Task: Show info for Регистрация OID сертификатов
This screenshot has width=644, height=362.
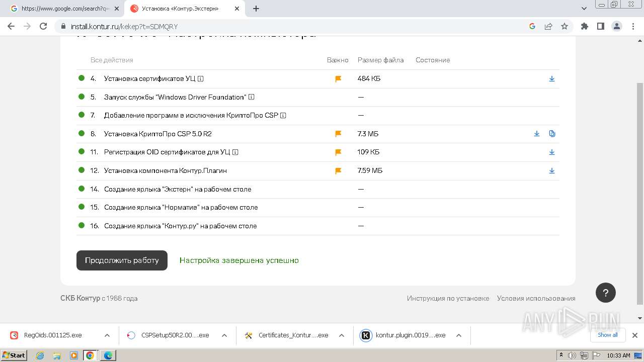Action: tap(235, 152)
